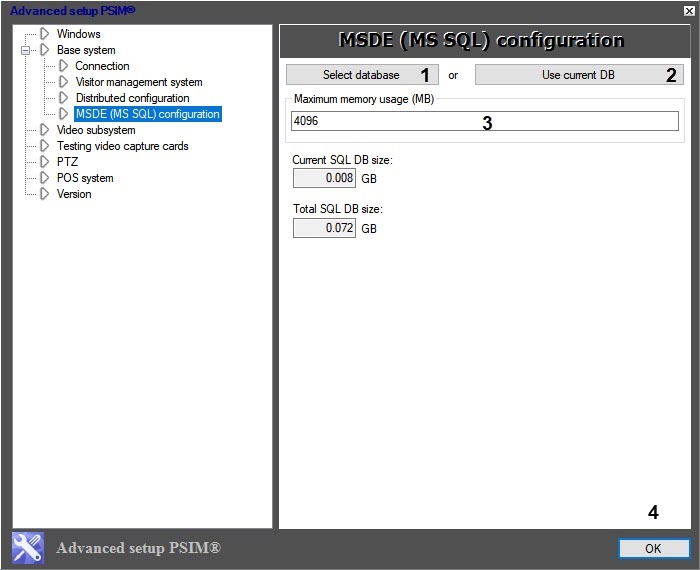Click the Video subsystem arrow icon
The width and height of the screenshot is (700, 570).
tap(45, 130)
